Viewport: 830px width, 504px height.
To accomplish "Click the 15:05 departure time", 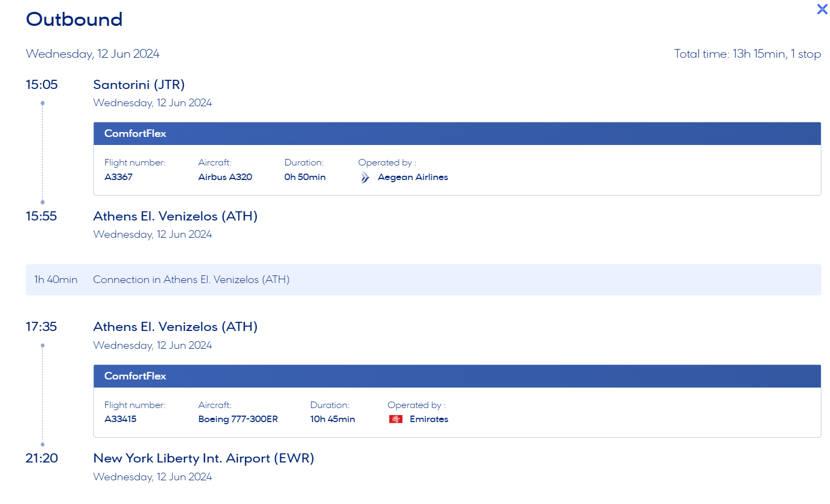I will click(x=42, y=85).
